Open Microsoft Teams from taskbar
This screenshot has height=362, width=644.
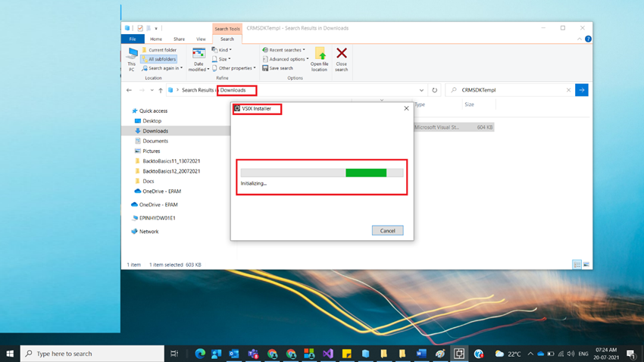click(253, 354)
